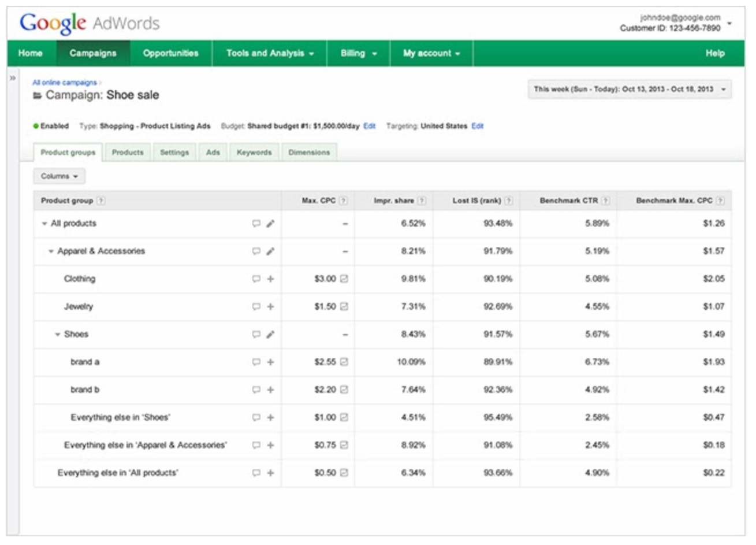
Task: Switch to the Settings tab
Action: click(x=174, y=153)
